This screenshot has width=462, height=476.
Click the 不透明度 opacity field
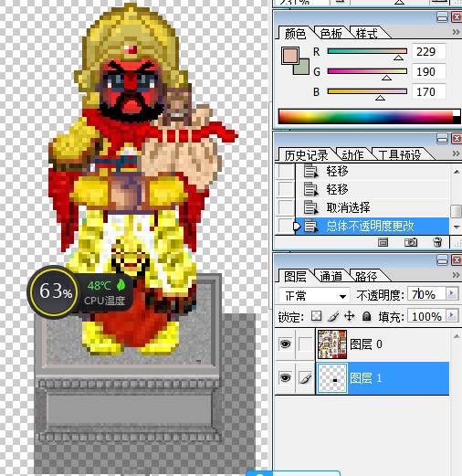(x=426, y=294)
